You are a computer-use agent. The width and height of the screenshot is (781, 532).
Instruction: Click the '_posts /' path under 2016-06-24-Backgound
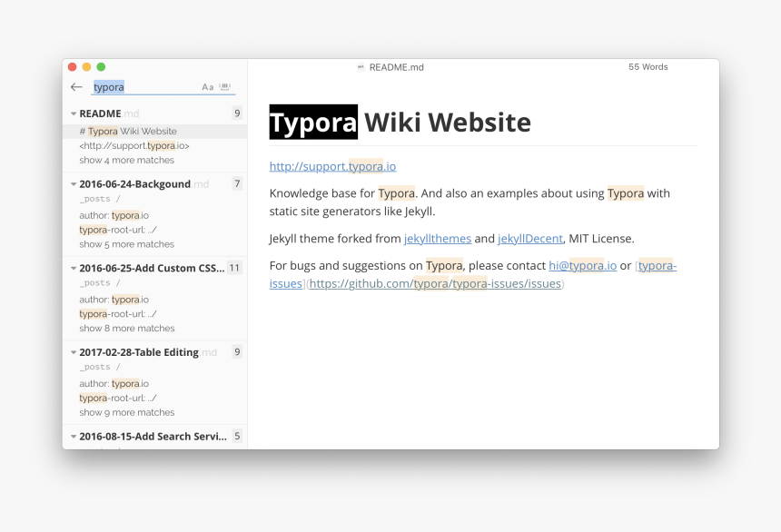(x=100, y=199)
